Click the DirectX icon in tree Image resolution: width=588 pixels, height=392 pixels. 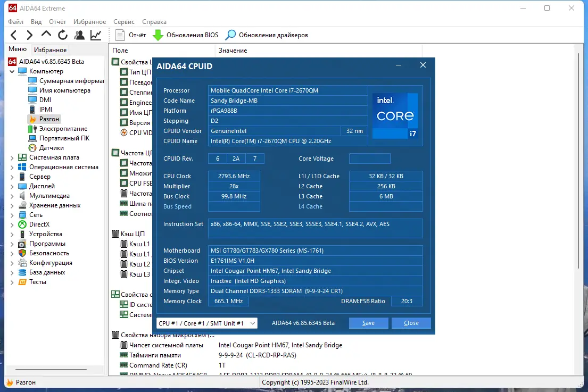(x=22, y=224)
